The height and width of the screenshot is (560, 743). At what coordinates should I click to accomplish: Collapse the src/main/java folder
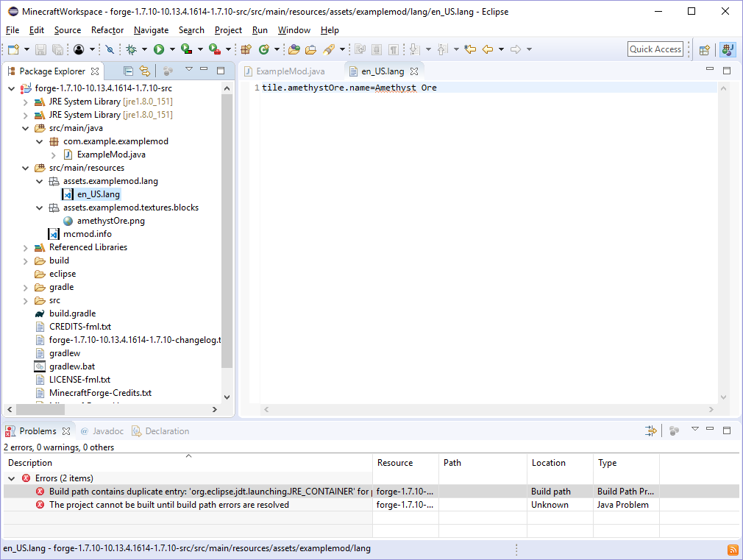(x=26, y=128)
